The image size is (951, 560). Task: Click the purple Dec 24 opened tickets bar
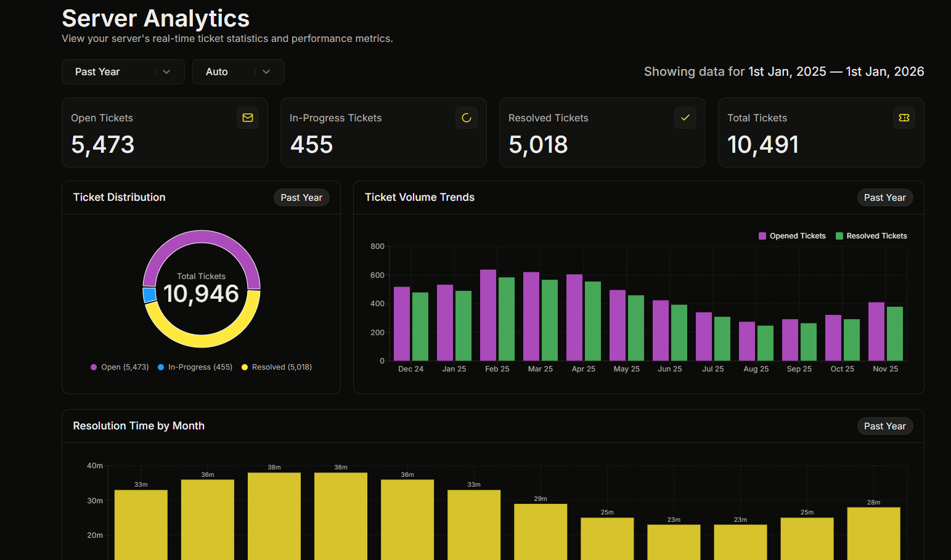pos(402,324)
